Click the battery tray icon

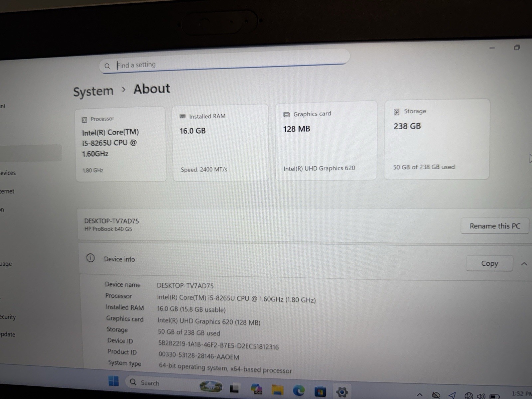click(495, 396)
